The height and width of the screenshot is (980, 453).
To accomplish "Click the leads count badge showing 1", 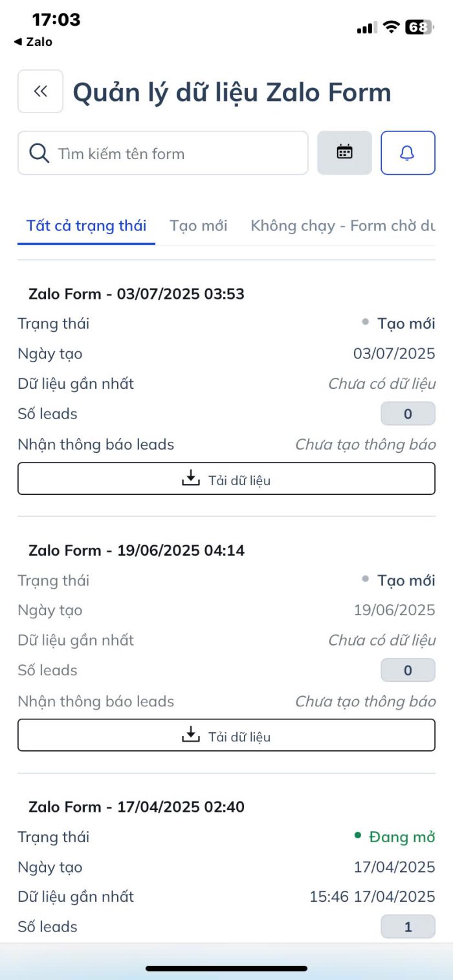I will tap(408, 926).
